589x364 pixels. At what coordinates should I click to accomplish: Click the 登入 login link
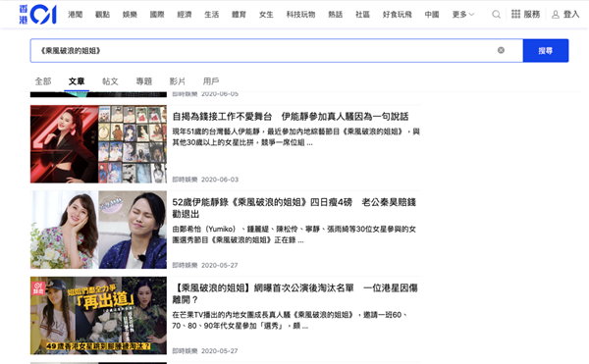(571, 15)
